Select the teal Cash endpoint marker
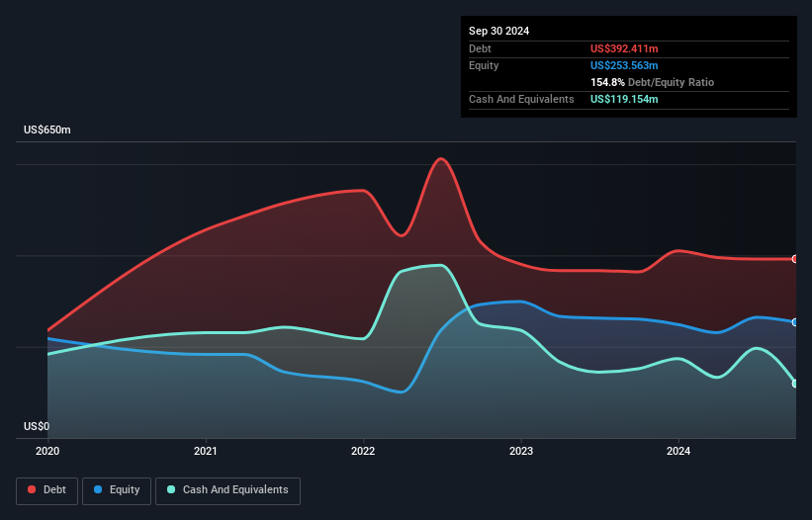The image size is (812, 520). click(x=795, y=384)
